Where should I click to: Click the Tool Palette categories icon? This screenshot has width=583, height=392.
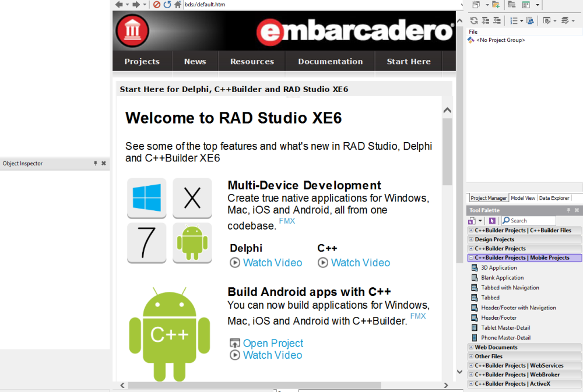(x=472, y=221)
